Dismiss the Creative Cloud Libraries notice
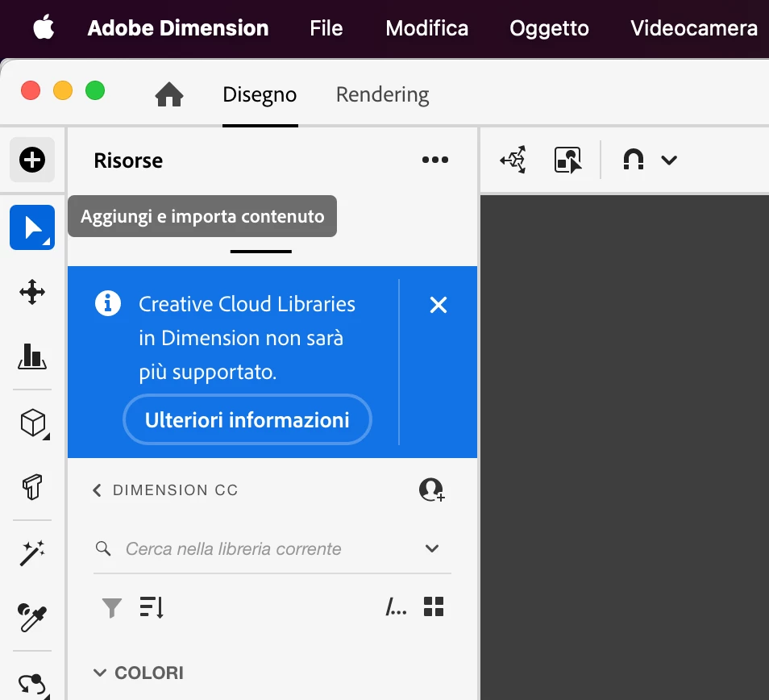769x700 pixels. tap(438, 305)
